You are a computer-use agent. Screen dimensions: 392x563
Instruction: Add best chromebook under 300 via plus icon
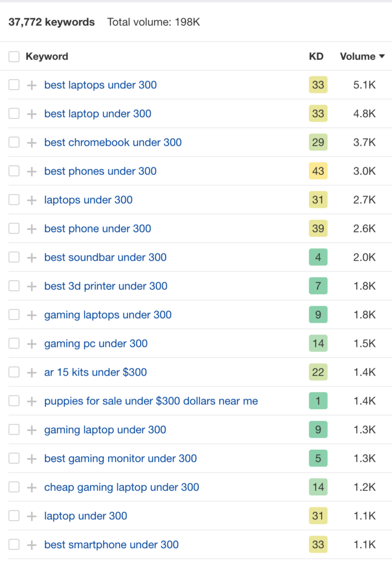click(x=31, y=142)
